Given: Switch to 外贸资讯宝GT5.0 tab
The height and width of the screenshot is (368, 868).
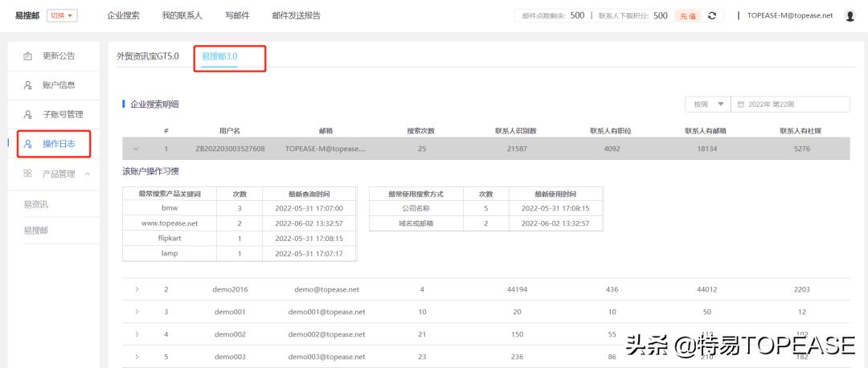Looking at the screenshot, I should 148,56.
